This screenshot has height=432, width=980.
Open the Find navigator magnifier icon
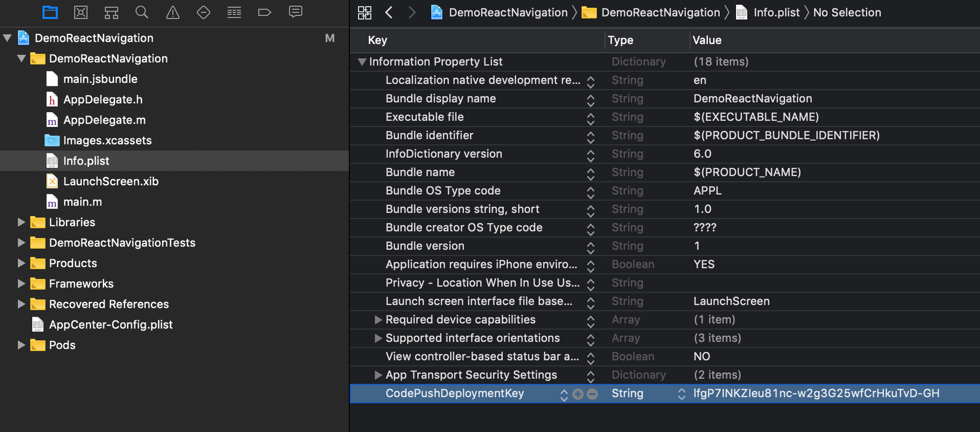(x=141, y=12)
